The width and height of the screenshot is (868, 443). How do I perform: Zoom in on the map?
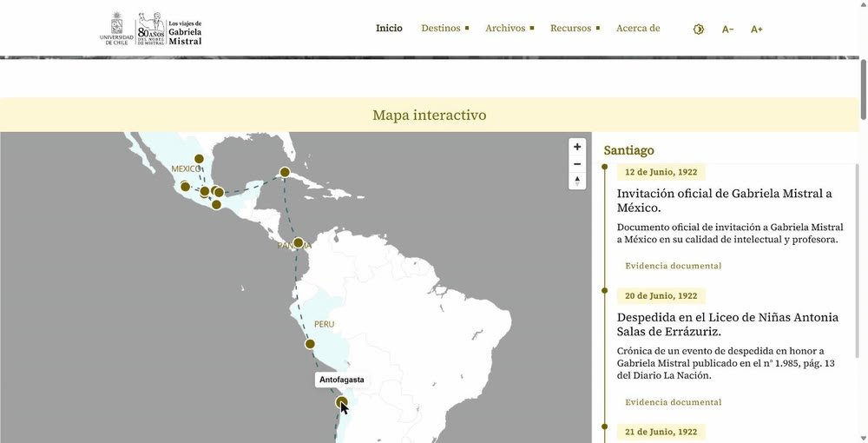tap(577, 147)
